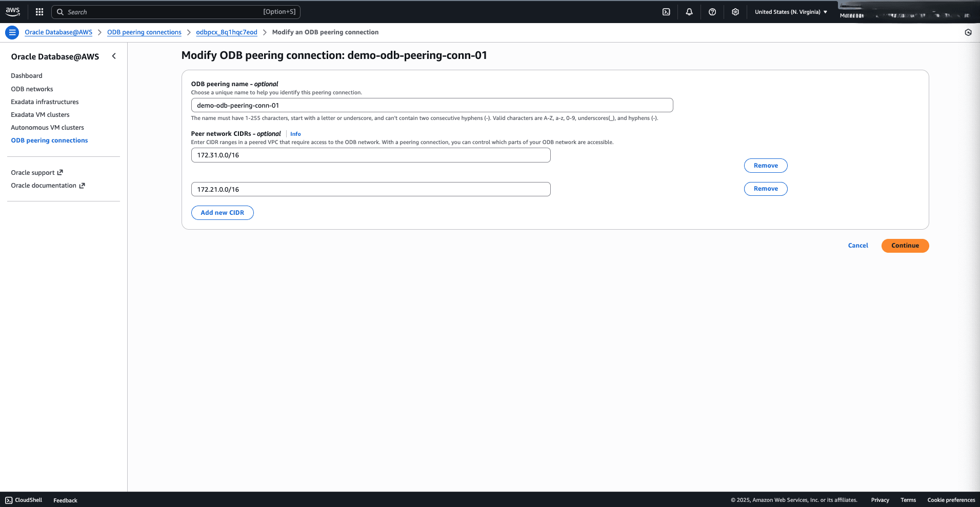Screen dimensions: 980x507
Task: Go to Dashboard from the sidebar
Action: coord(27,75)
